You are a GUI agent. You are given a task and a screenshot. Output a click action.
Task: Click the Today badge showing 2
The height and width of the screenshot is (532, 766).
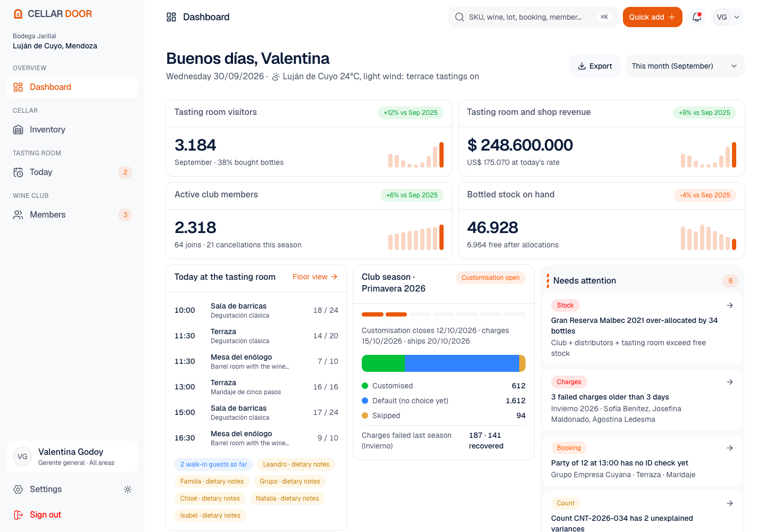(125, 172)
